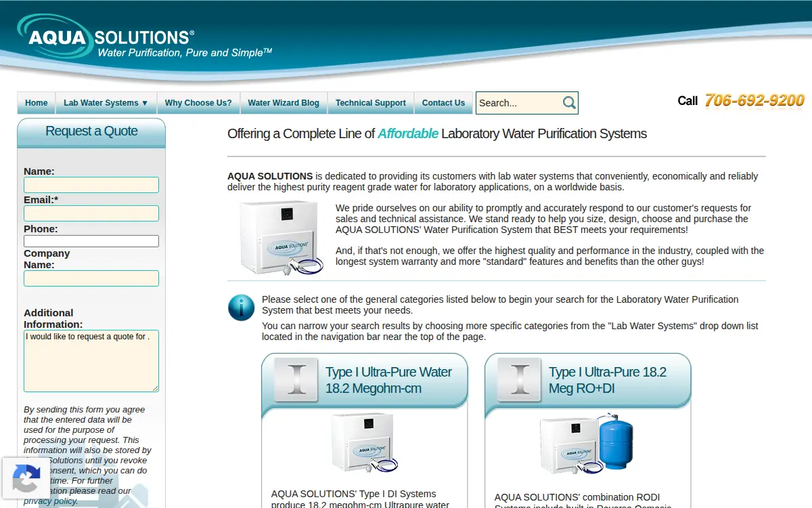Click the bold AQUA SOLUTIONS text in the intro
The height and width of the screenshot is (508, 812).
pos(270,176)
